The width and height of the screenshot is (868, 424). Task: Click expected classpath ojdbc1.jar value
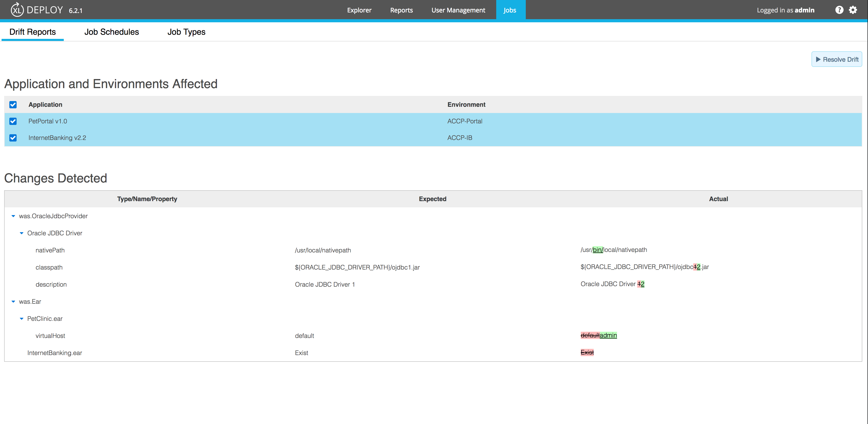[x=357, y=267]
